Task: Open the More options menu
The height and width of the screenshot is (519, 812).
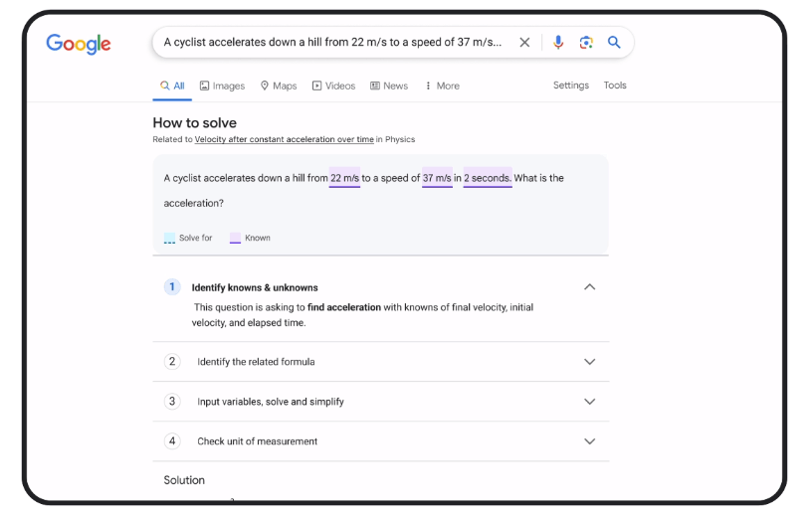Action: (442, 86)
